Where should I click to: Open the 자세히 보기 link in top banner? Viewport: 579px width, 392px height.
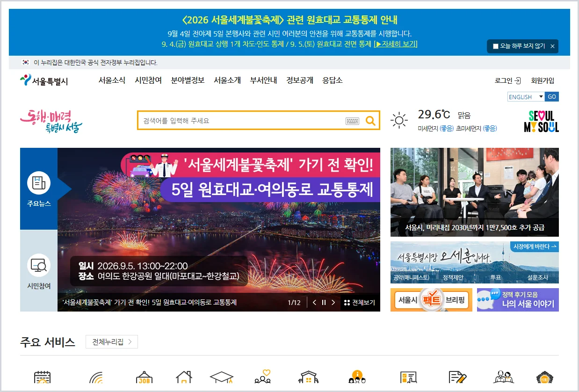point(396,44)
